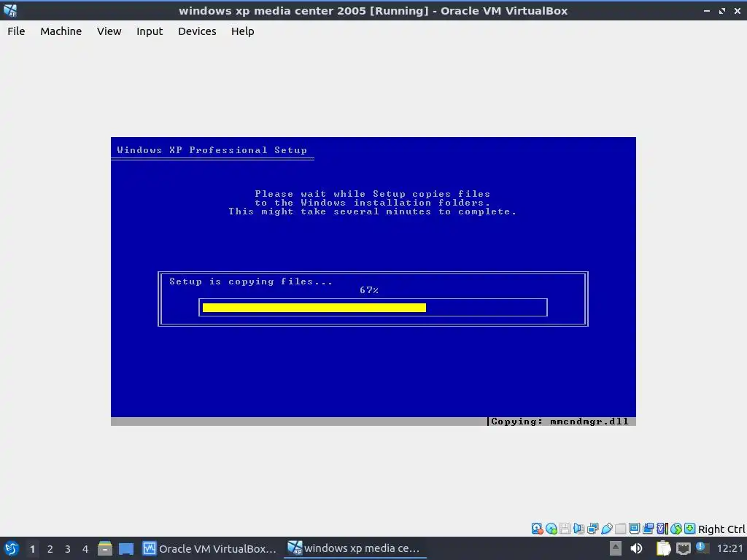Screen dimensions: 747x560
Task: Click the 'Setup is copying files...' text
Action: coord(251,281)
